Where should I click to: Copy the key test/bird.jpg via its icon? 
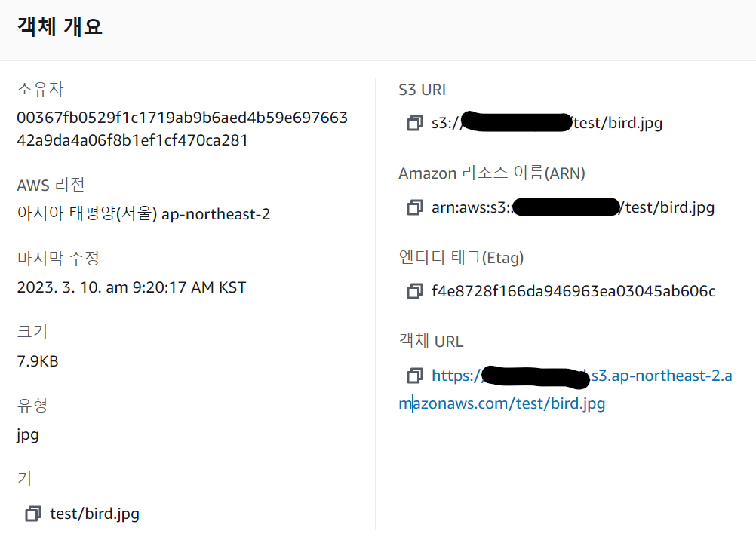coord(32,514)
